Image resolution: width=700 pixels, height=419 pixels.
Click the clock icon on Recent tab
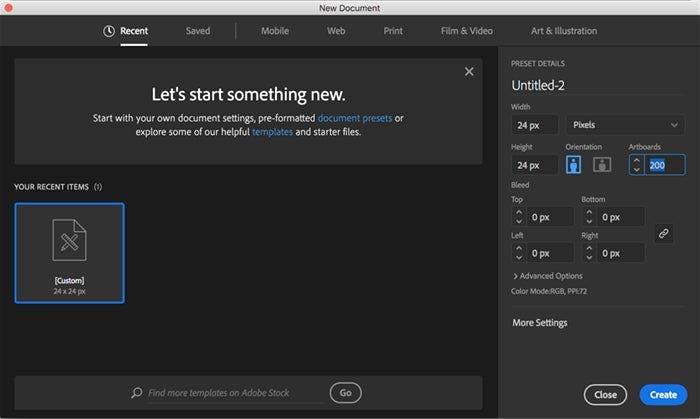108,31
